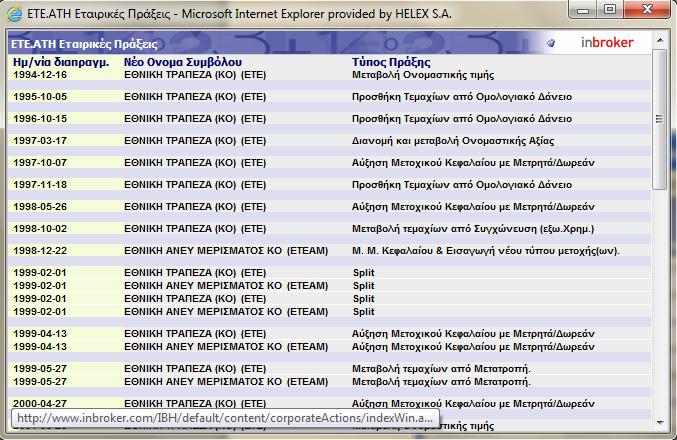This screenshot has width=677, height=440.
Task: Minimize the ΕΤΕ.ΑΤΗ Εταιρικές Πράξεις window
Action: click(x=583, y=9)
